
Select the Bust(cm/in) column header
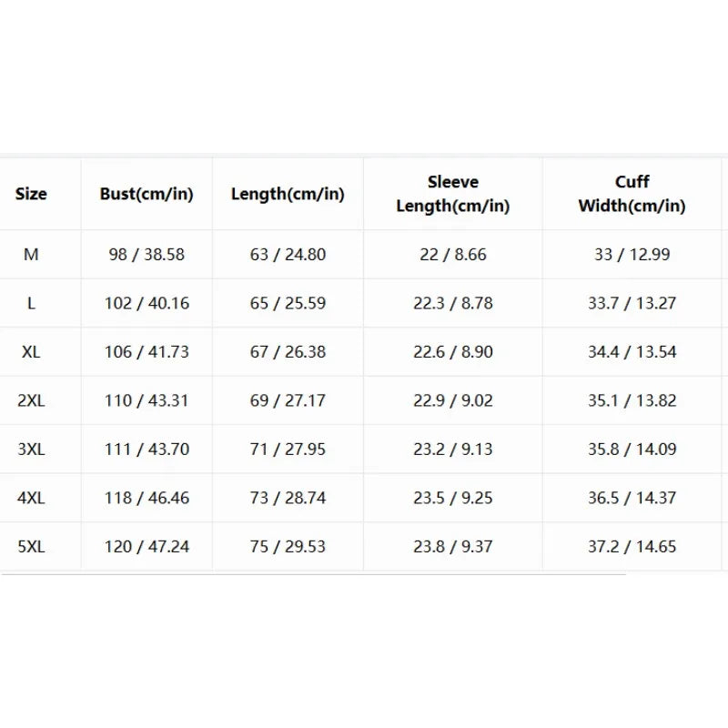(147, 194)
